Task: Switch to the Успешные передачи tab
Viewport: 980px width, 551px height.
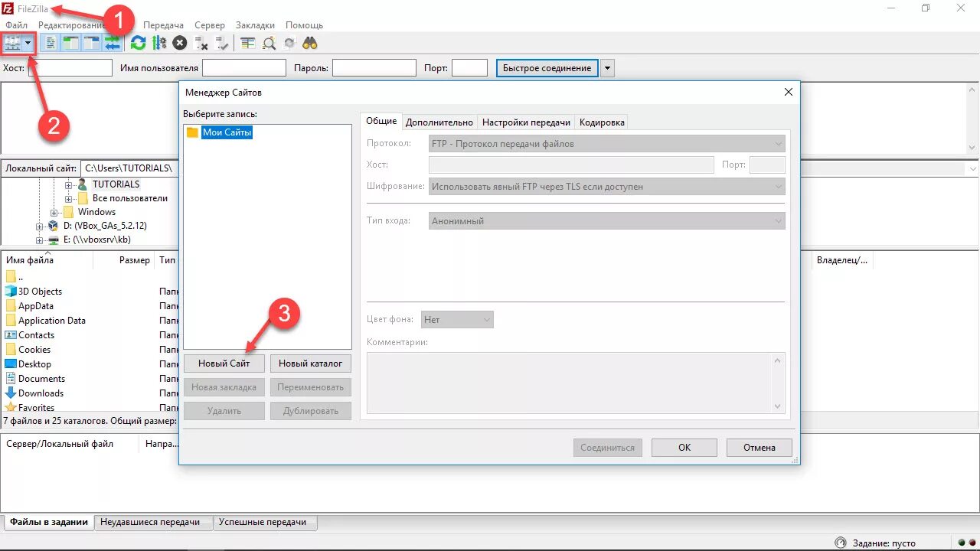Action: (x=263, y=523)
